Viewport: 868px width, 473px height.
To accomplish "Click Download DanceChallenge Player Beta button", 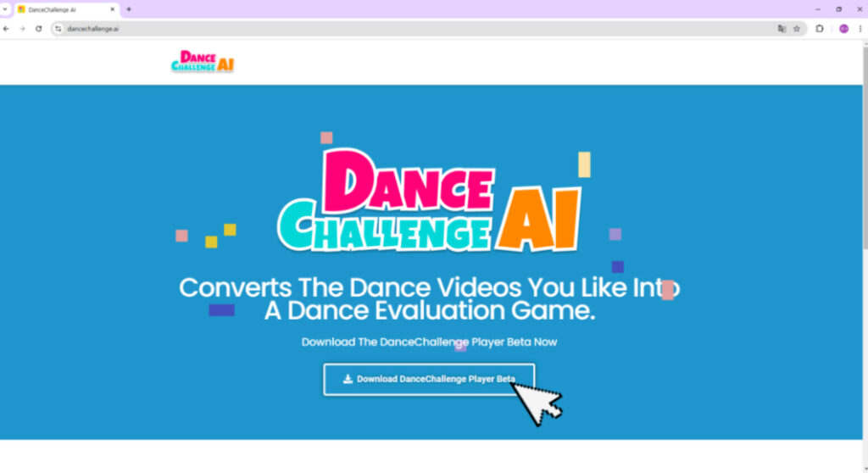I will tap(429, 380).
